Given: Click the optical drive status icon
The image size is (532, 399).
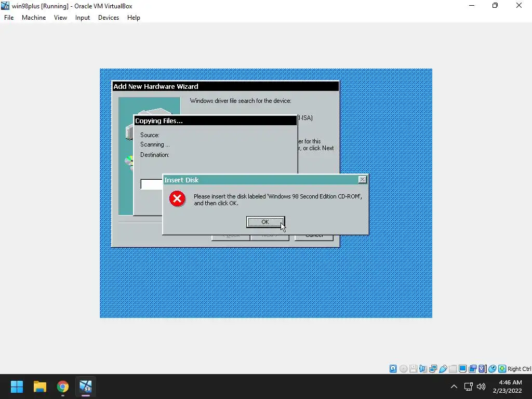Looking at the screenshot, I should (403, 369).
